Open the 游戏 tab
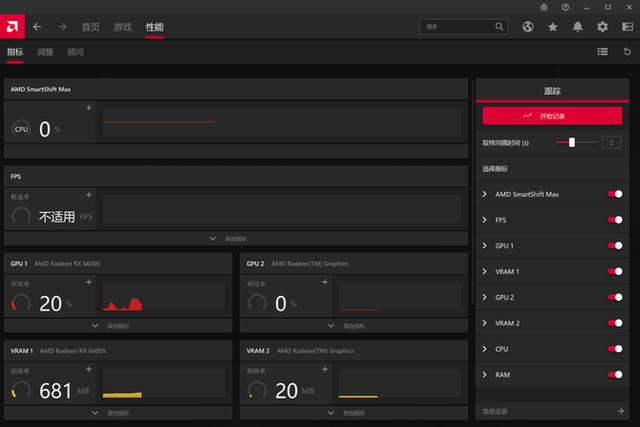 pyautogui.click(x=122, y=27)
